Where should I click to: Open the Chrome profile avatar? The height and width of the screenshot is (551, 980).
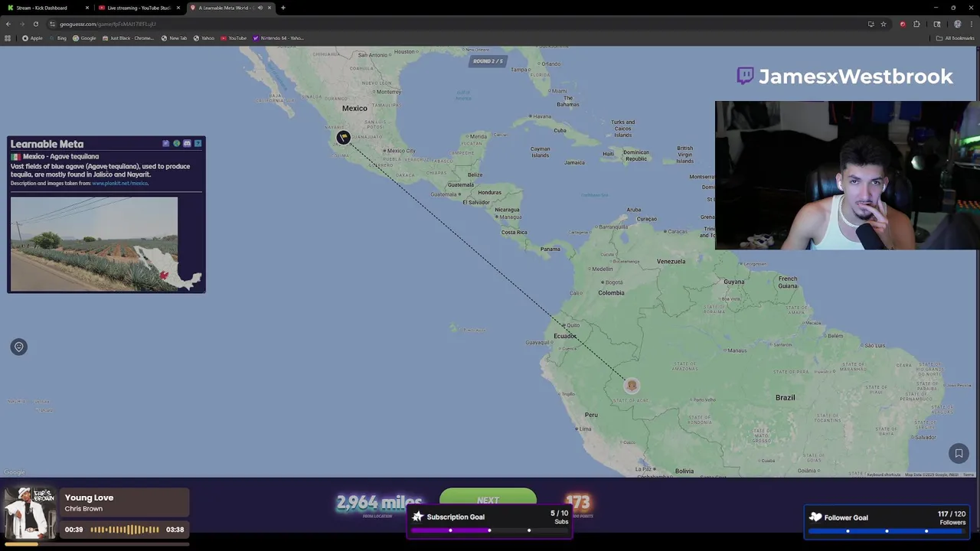[957, 24]
